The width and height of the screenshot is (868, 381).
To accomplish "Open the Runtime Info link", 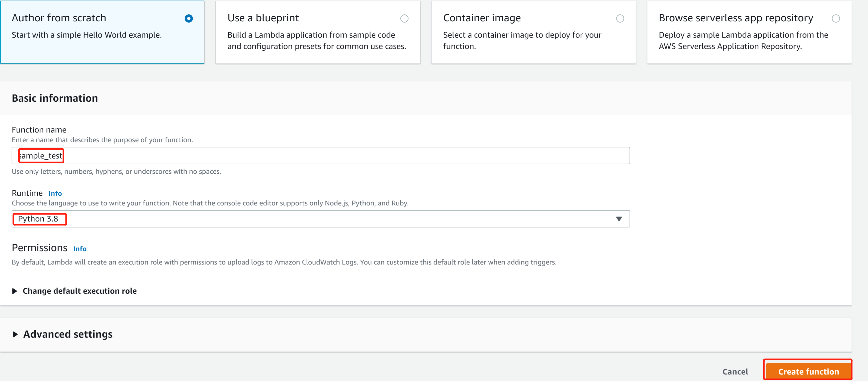I will (55, 193).
